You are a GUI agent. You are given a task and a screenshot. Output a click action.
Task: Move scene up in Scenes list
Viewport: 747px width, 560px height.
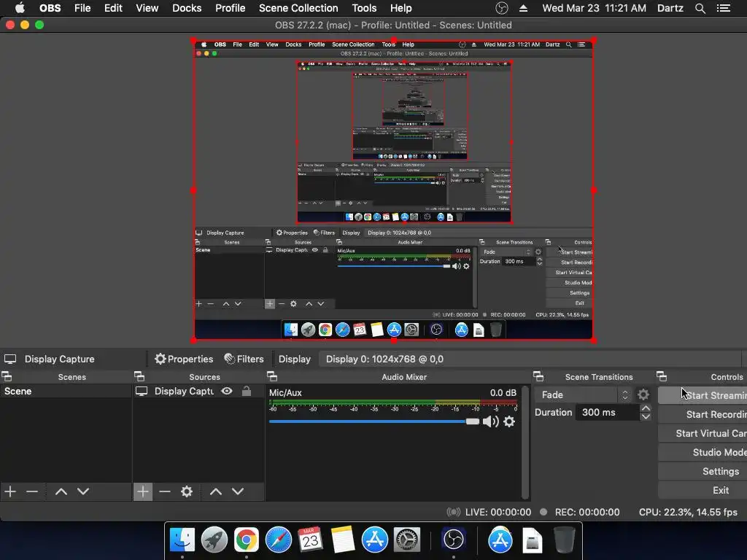61,491
